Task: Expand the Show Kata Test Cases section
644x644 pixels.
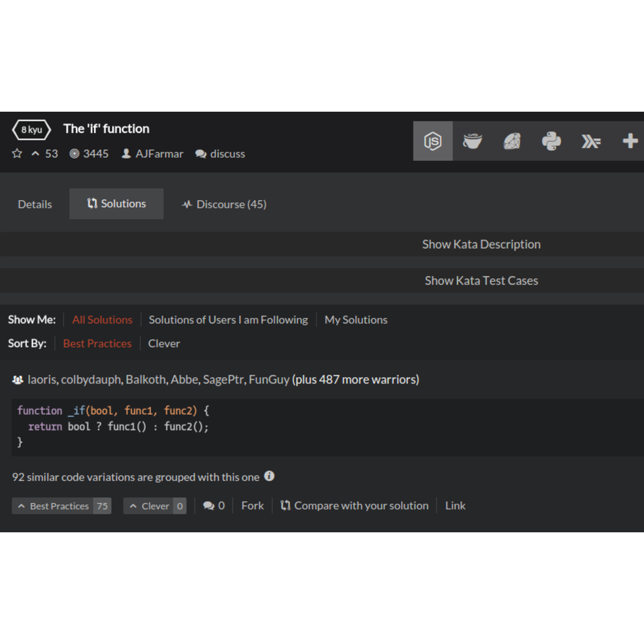Action: [x=481, y=280]
